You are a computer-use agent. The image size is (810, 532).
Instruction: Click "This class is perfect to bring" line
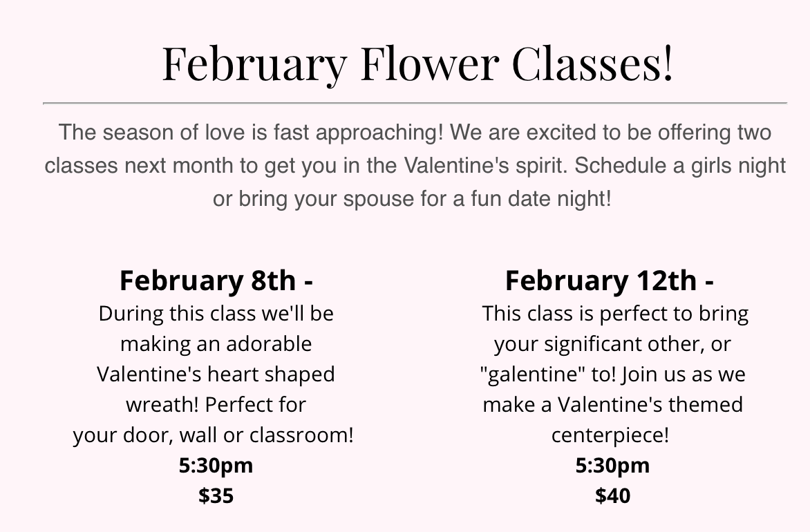615,314
